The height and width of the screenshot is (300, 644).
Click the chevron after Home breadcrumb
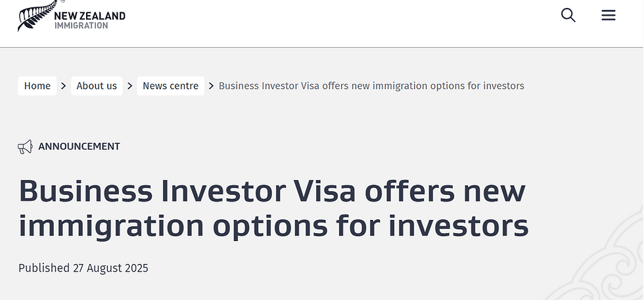[x=64, y=86]
